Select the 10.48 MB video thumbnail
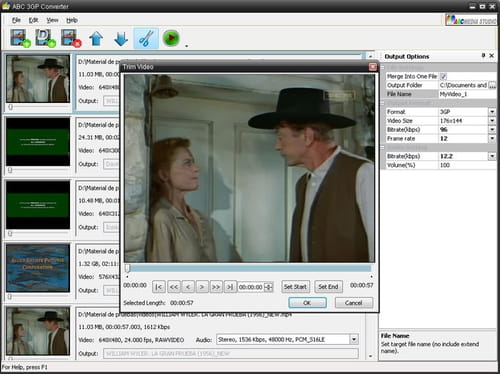Image resolution: width=500 pixels, height=374 pixels. 38,205
